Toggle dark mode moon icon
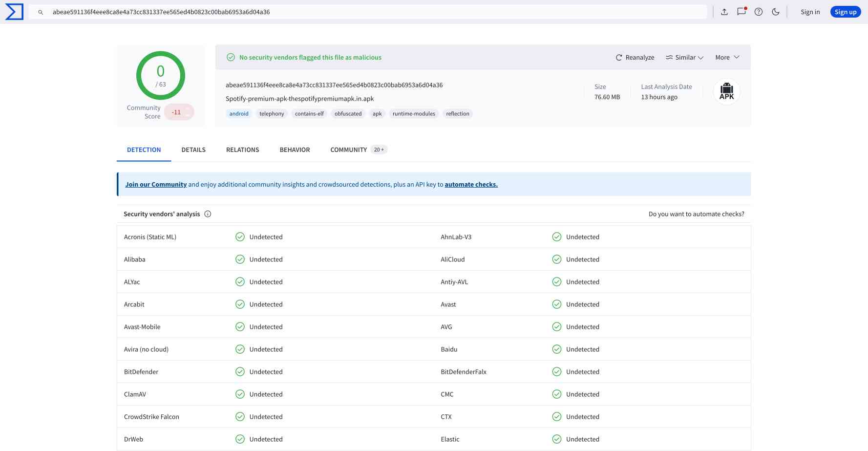 (x=776, y=12)
